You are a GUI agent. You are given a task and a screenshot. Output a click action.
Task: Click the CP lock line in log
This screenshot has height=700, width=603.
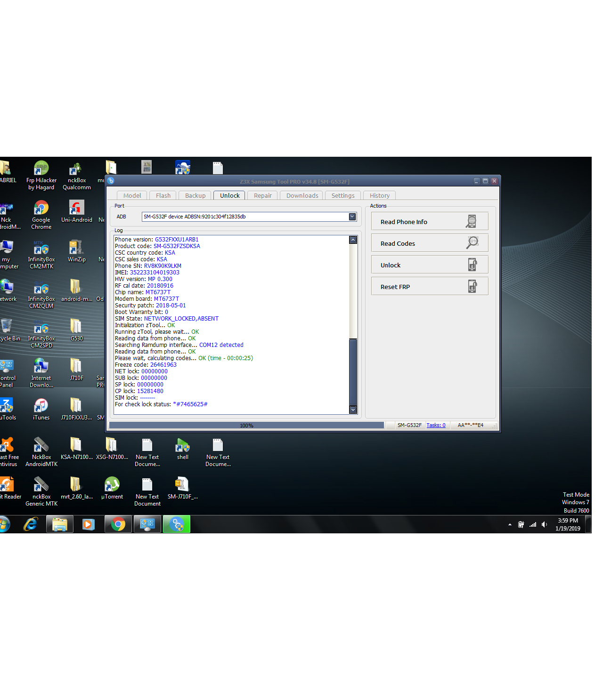139,391
